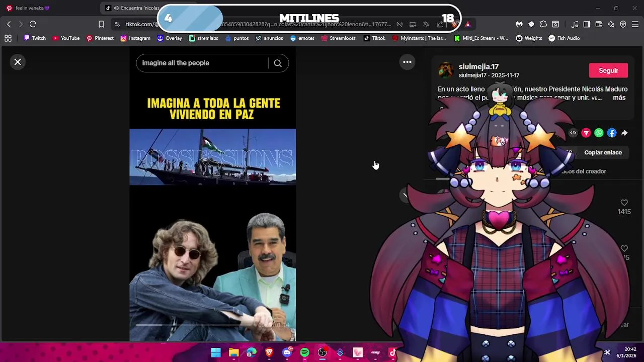644x362 pixels.
Task: Open the Myinstants bookmark
Action: coord(419,38)
